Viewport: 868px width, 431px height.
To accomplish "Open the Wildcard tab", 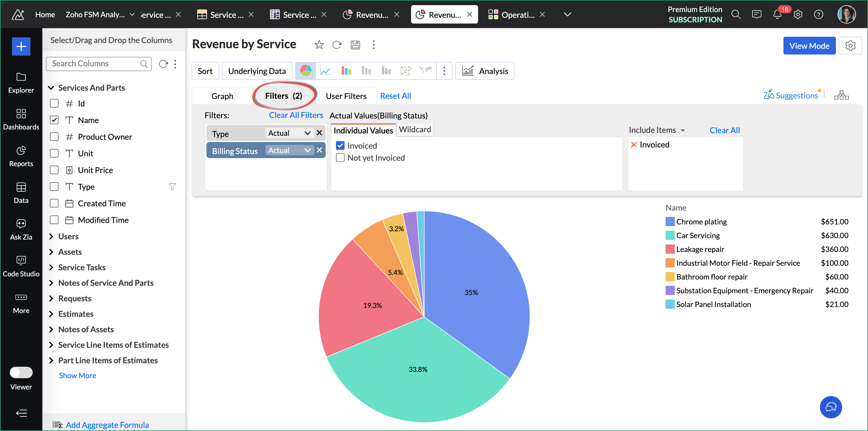I will (415, 129).
